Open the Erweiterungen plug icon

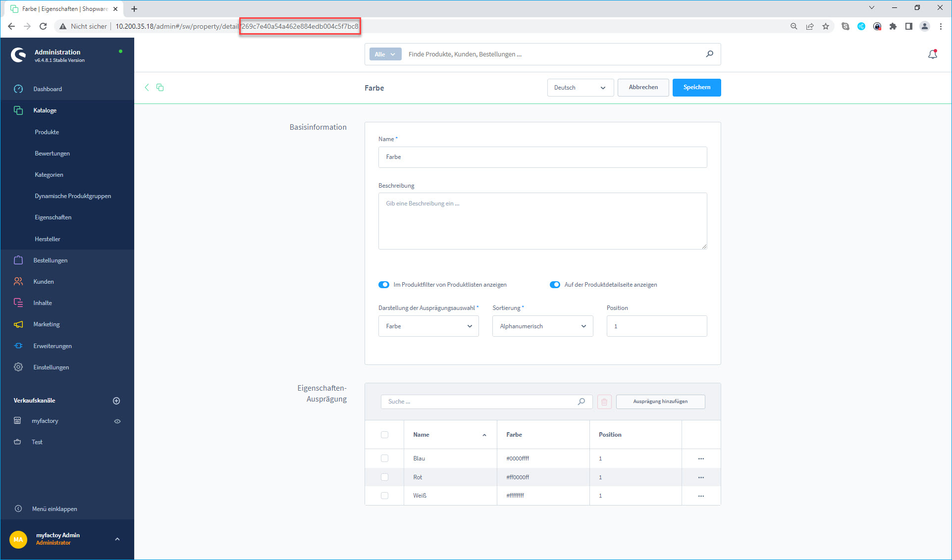[18, 346]
